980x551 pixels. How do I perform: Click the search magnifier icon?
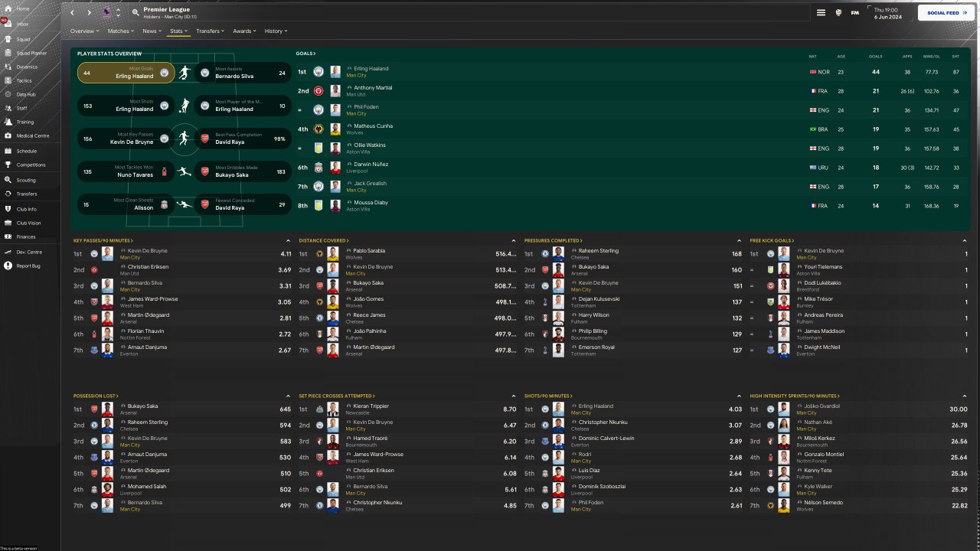(x=136, y=13)
